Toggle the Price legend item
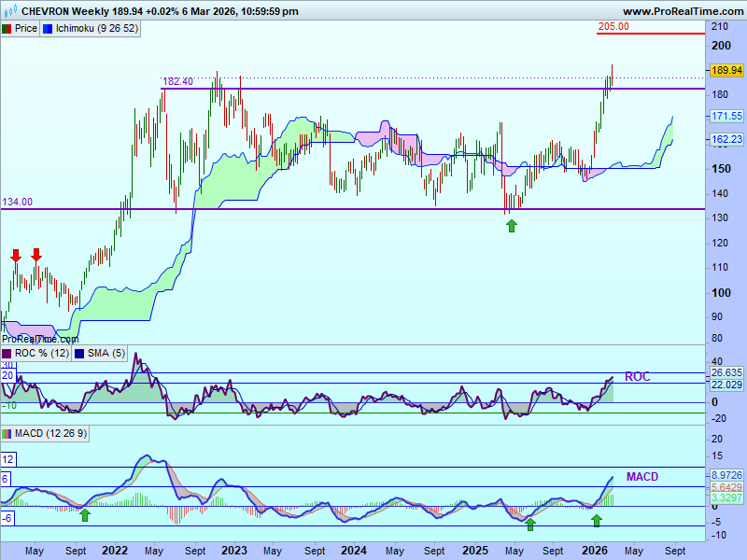The height and width of the screenshot is (560, 747). (25, 28)
